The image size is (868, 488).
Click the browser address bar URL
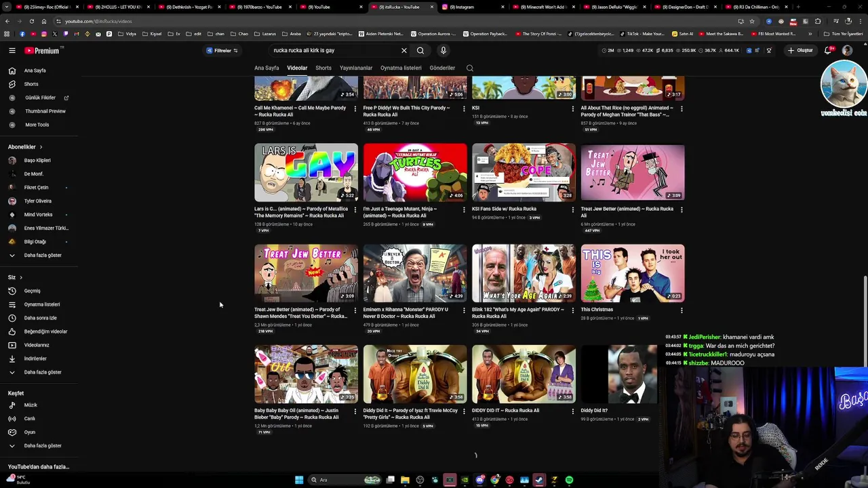[x=98, y=21]
